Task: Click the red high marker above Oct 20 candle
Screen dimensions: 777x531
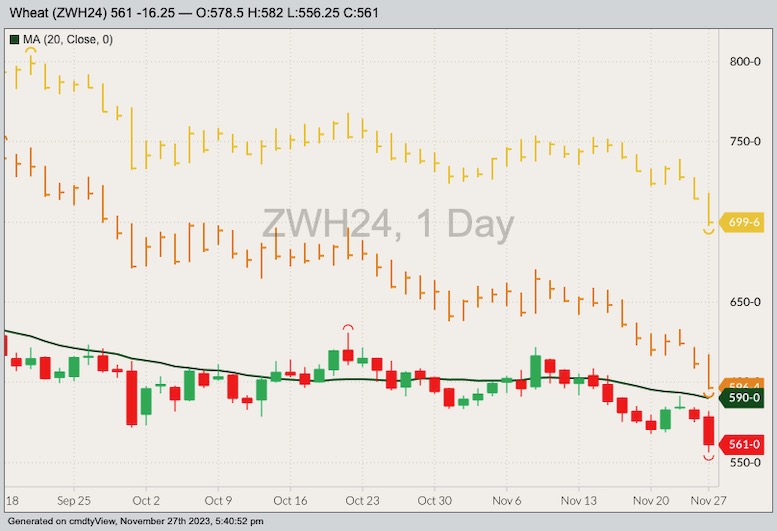Action: [348, 328]
